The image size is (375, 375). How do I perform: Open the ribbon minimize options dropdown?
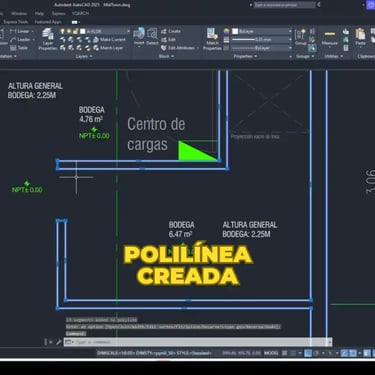[79, 22]
